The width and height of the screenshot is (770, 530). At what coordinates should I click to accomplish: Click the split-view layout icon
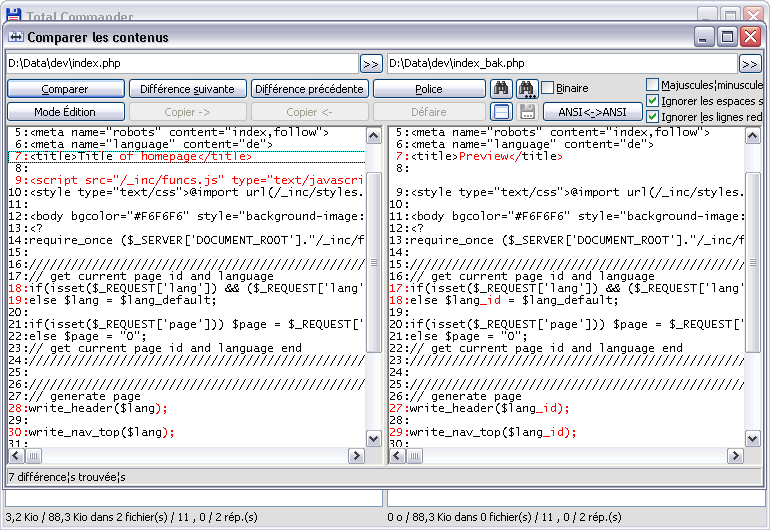pos(501,112)
